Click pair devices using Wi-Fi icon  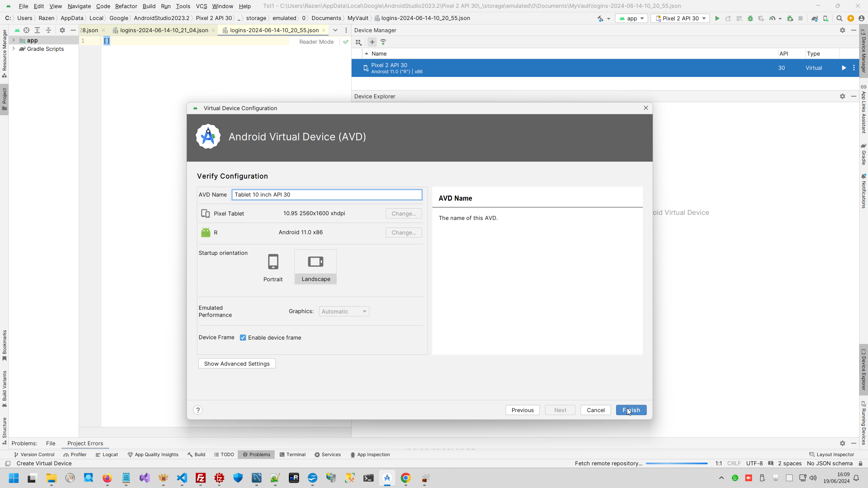pos(383,42)
